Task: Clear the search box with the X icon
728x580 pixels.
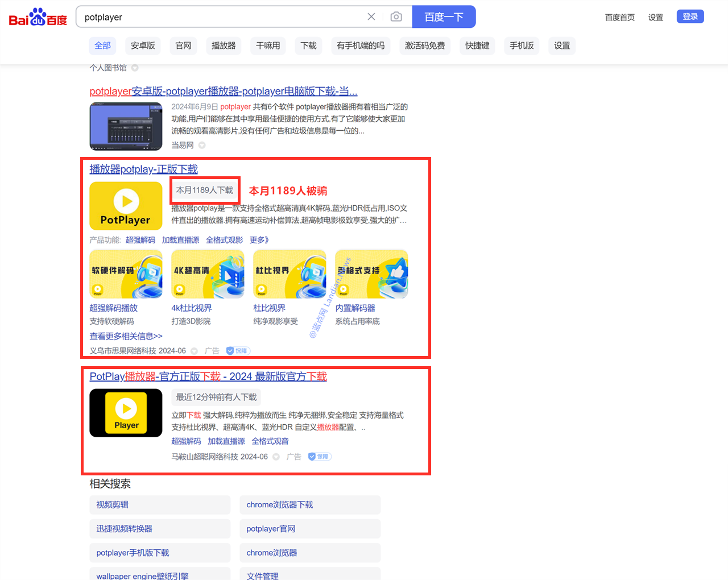Action: click(x=371, y=17)
